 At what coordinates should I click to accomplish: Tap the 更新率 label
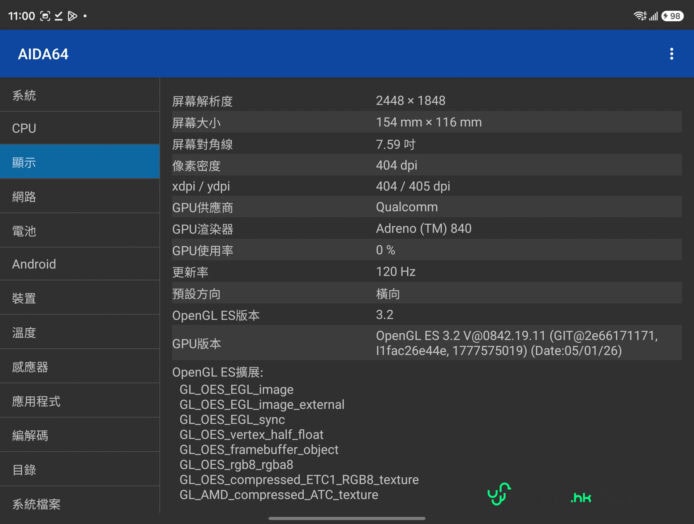190,272
